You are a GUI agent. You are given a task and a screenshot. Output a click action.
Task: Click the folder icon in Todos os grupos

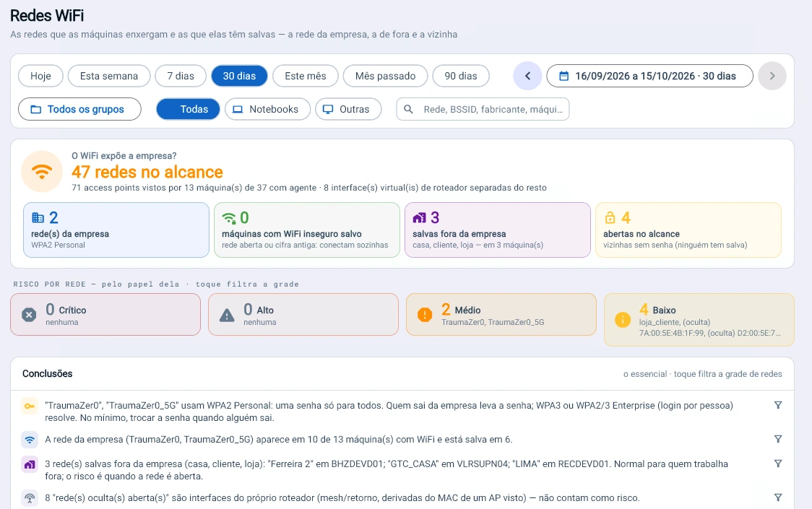coord(35,109)
